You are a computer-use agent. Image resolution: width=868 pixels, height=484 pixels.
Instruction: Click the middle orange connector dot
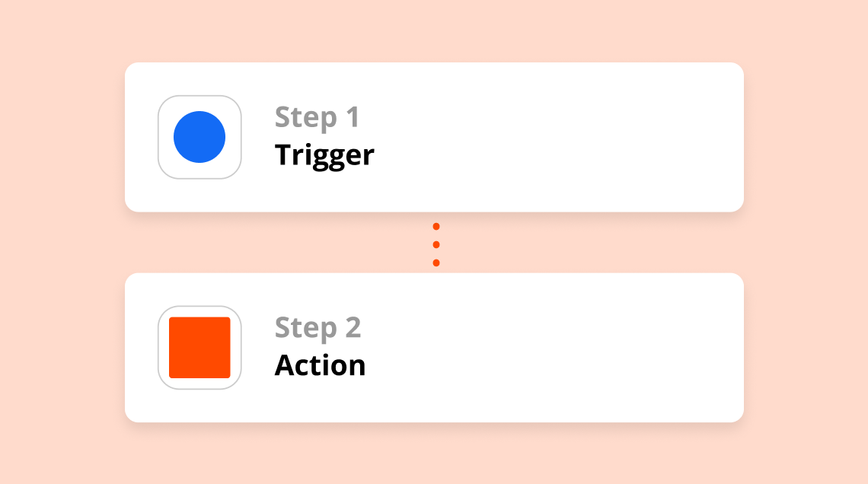[436, 244]
